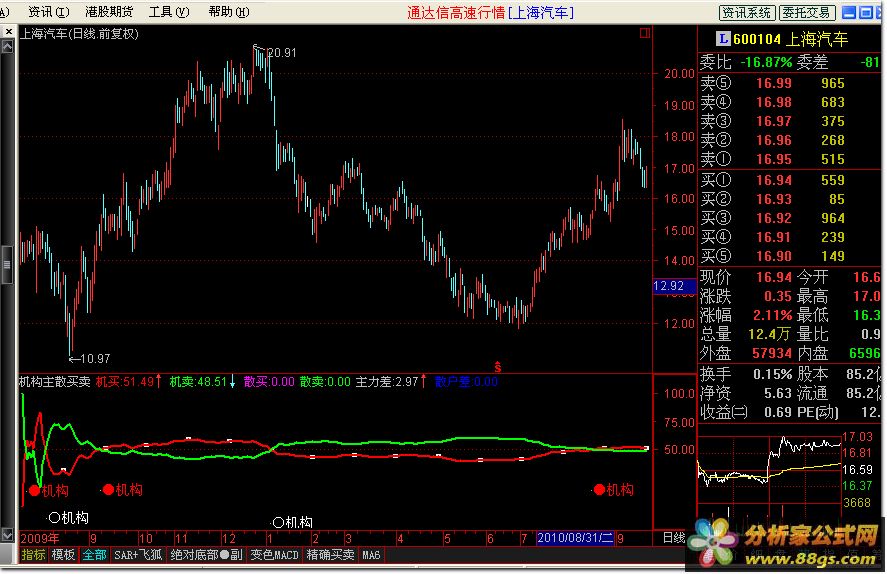887x574 pixels.
Task: Click the 委托交易 button
Action: (x=807, y=12)
